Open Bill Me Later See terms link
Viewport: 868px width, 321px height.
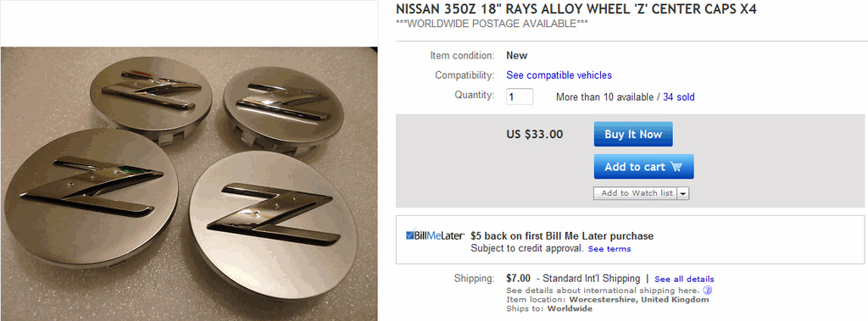tap(609, 249)
